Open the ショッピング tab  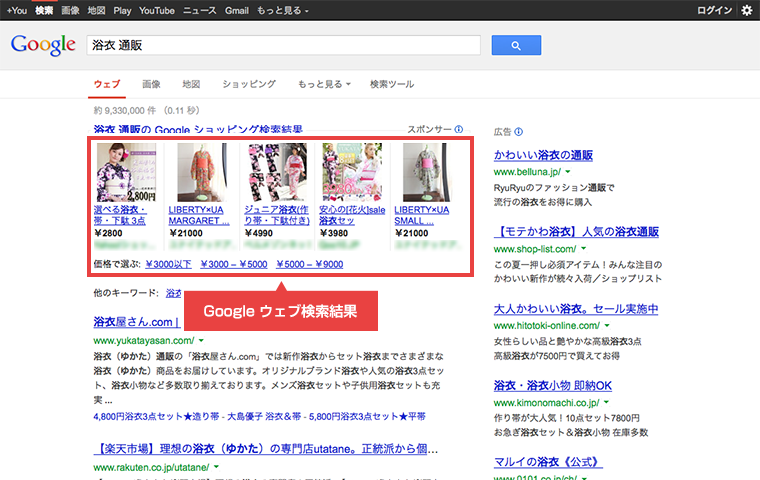tap(249, 84)
